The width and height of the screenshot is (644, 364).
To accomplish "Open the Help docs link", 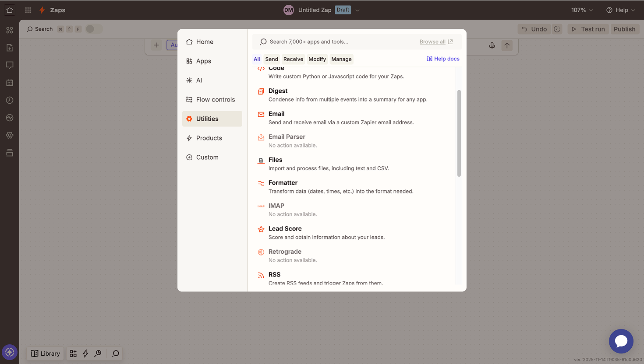I will pyautogui.click(x=443, y=59).
